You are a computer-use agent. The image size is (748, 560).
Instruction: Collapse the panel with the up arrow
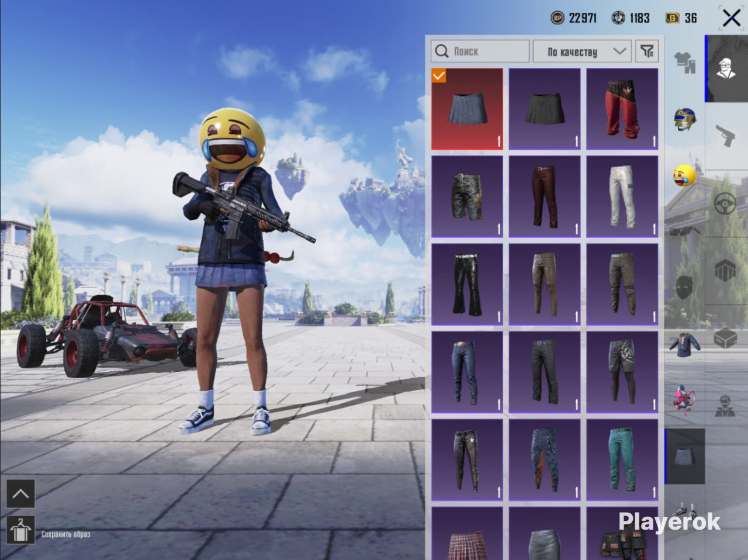20,494
